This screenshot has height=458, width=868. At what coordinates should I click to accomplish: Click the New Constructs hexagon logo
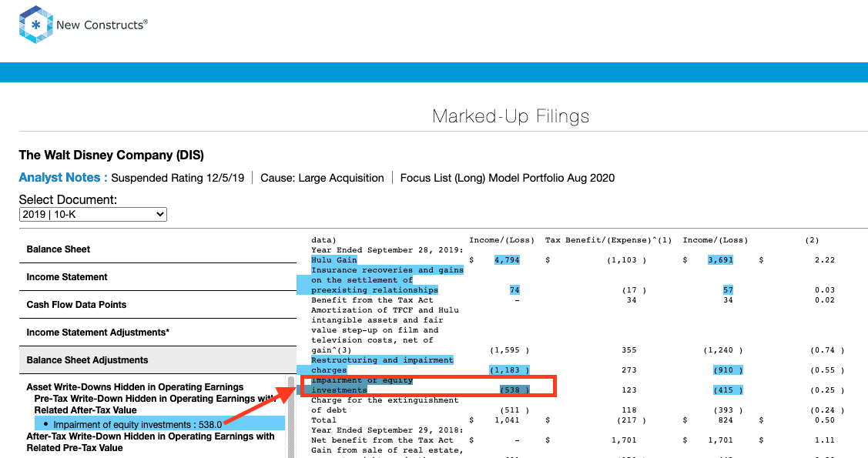tap(36, 25)
